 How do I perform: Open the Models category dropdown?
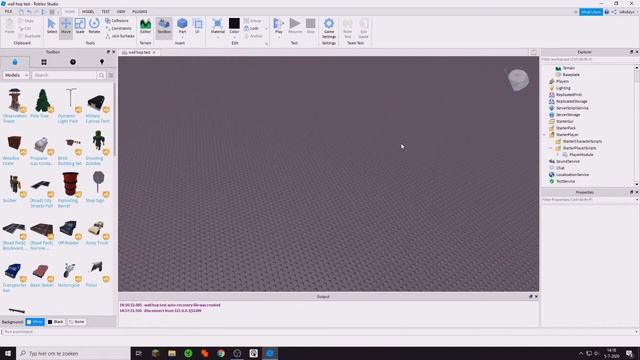click(x=16, y=75)
